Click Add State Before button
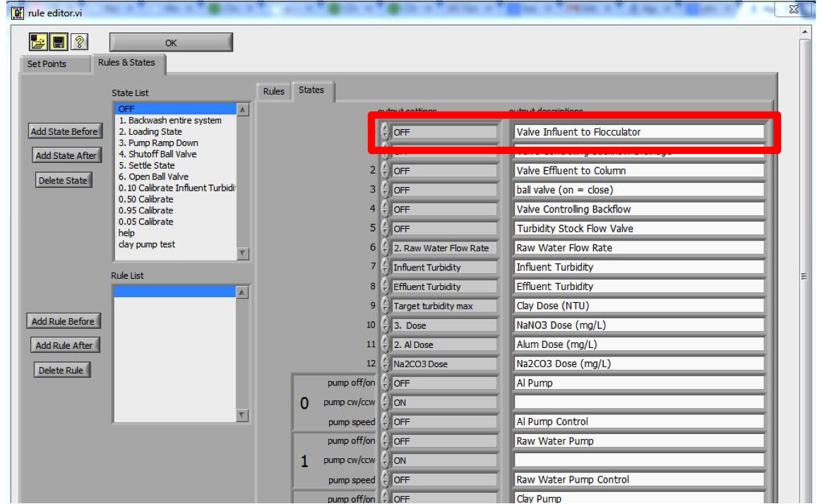Viewport: 822px width, 504px height. 64,131
